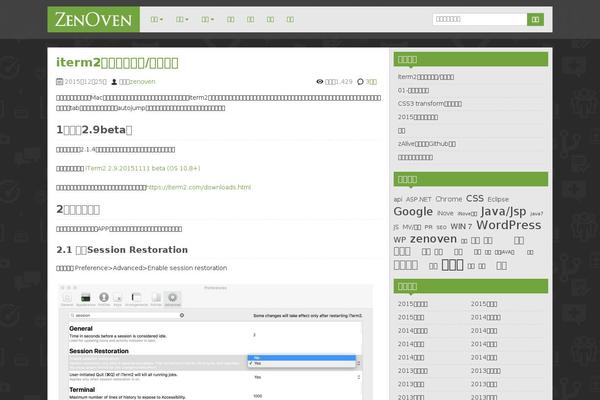Click the author person icon before zenoven
The image size is (600, 400).
pos(114,82)
